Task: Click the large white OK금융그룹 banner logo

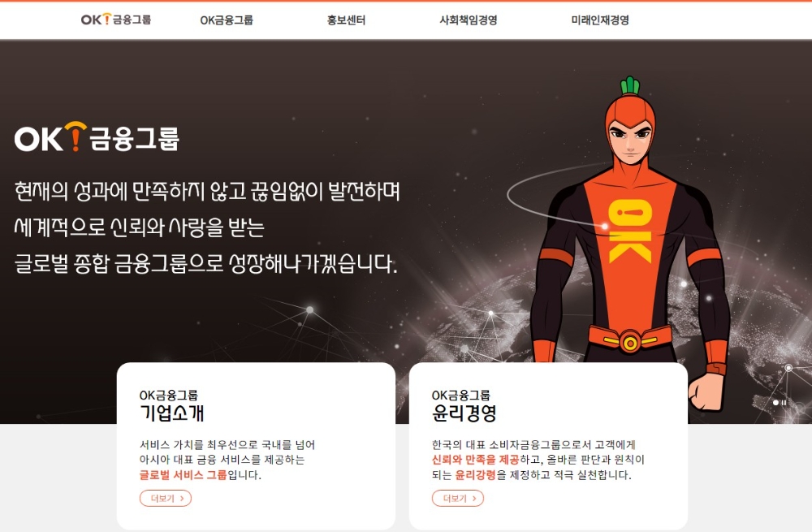Action: 97,137
